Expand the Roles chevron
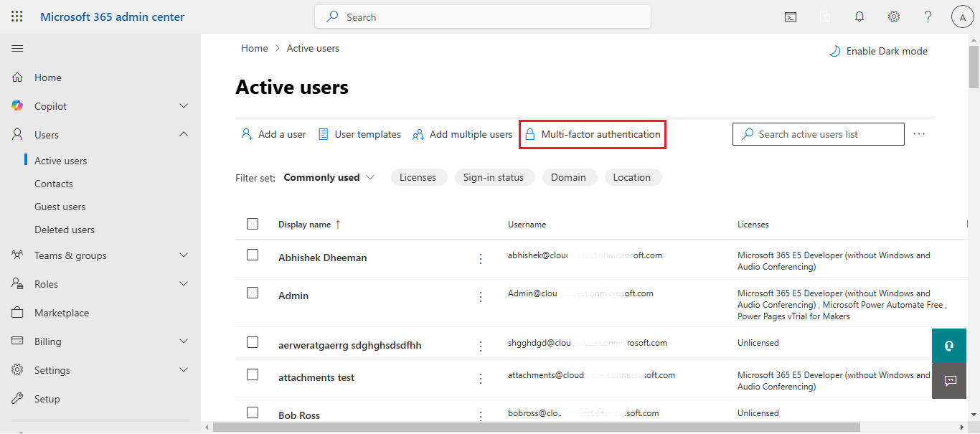Image resolution: width=980 pixels, height=434 pixels. pos(184,284)
